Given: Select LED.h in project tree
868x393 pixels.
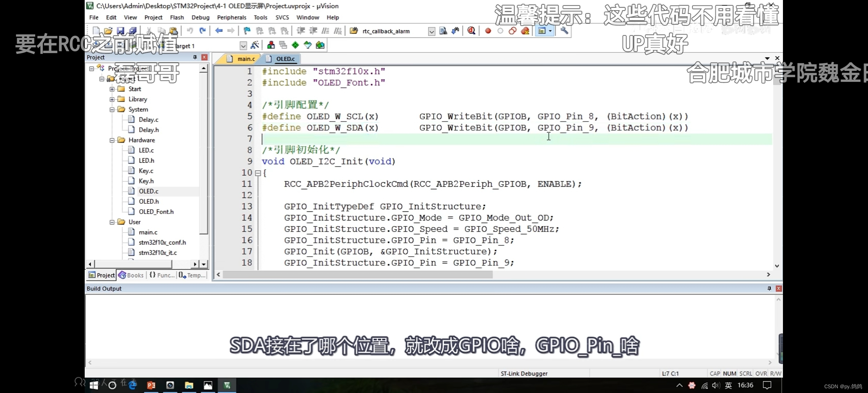Looking at the screenshot, I should pos(146,160).
